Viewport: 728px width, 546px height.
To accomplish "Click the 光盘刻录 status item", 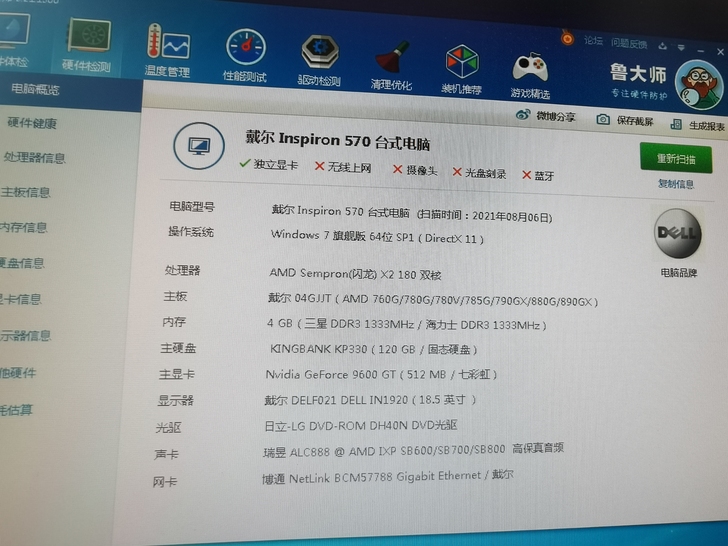I will point(479,173).
